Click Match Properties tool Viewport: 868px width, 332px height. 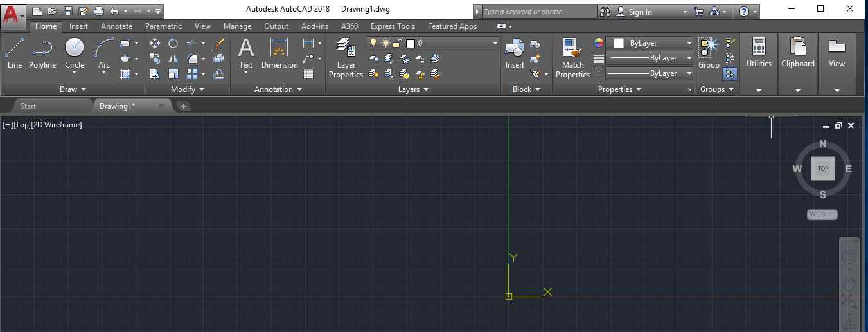[572, 58]
